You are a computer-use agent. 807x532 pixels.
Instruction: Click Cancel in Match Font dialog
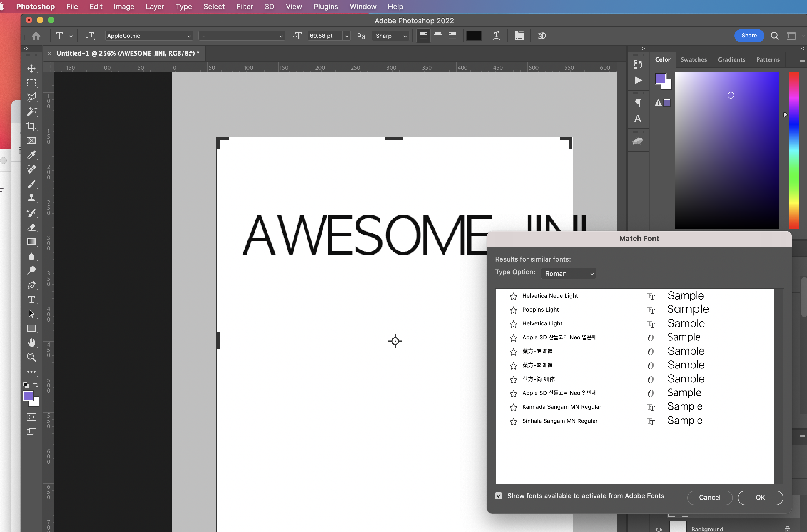pos(709,497)
